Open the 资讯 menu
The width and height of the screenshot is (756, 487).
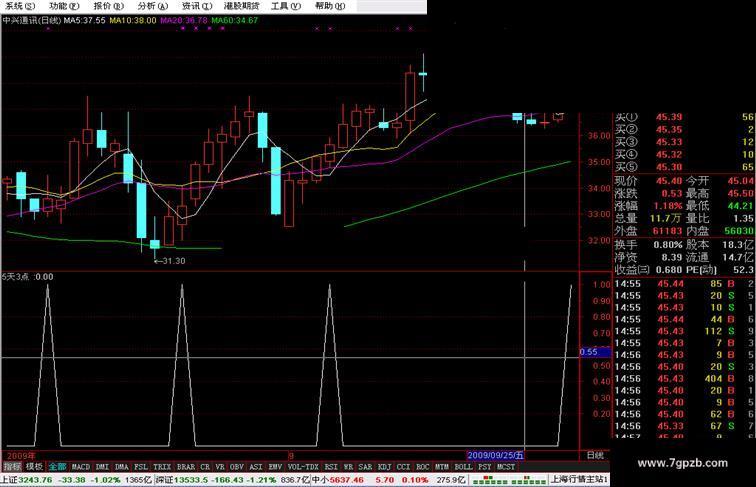197,6
